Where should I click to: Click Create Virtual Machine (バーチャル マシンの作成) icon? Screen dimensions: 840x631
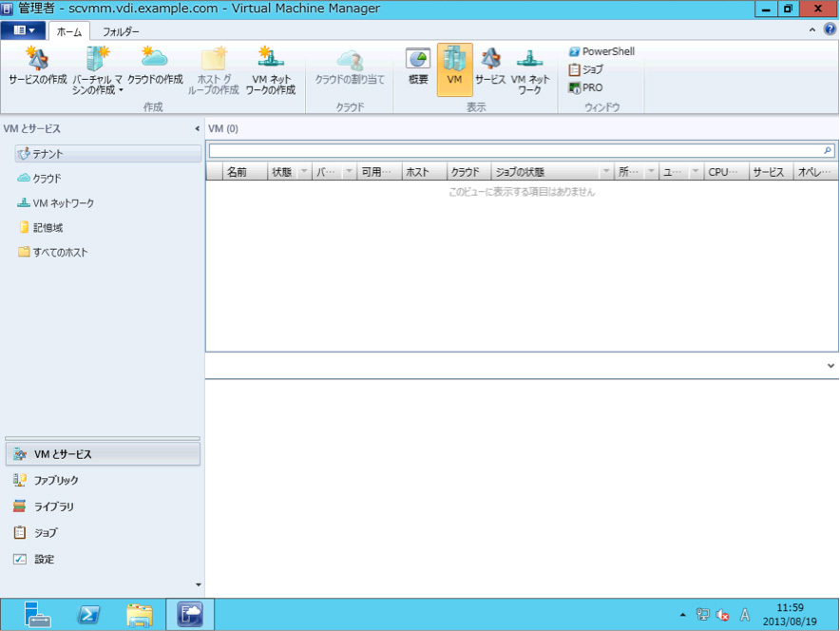point(97,58)
